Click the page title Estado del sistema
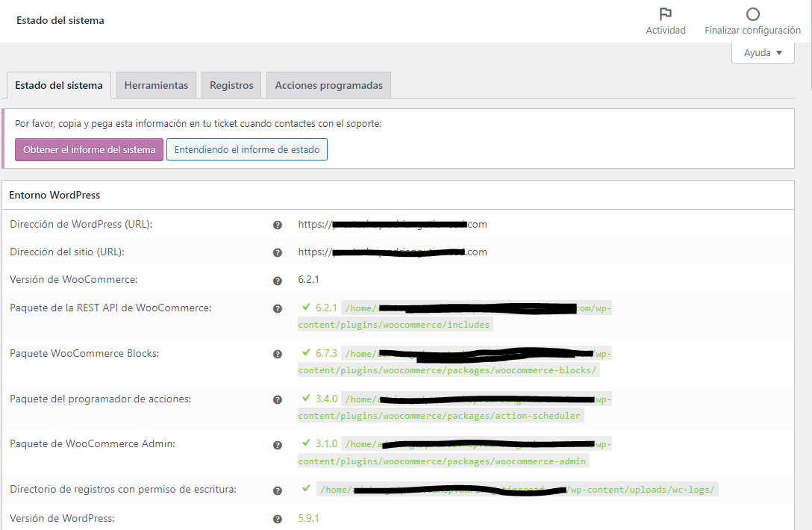Screen dimensions: 812x530 point(60,21)
